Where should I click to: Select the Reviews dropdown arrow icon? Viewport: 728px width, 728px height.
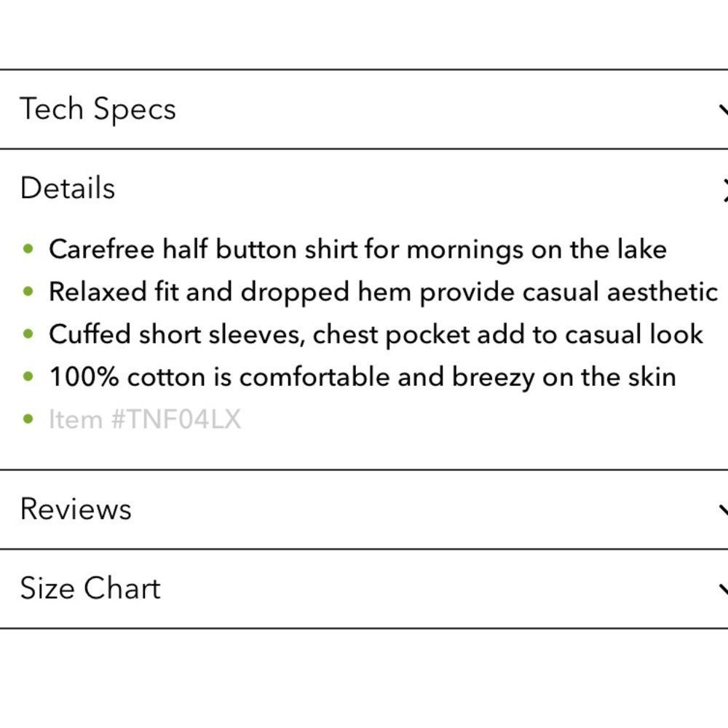click(x=724, y=509)
